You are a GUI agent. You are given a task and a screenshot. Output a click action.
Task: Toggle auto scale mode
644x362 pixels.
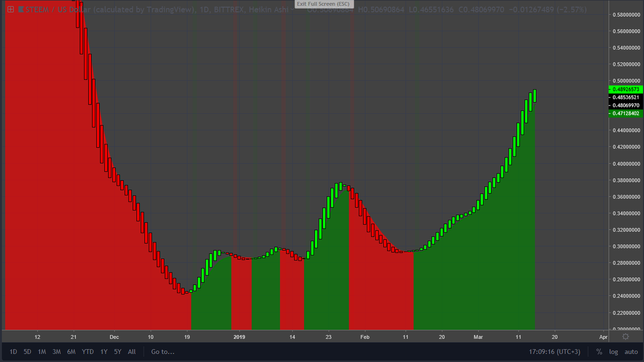631,351
